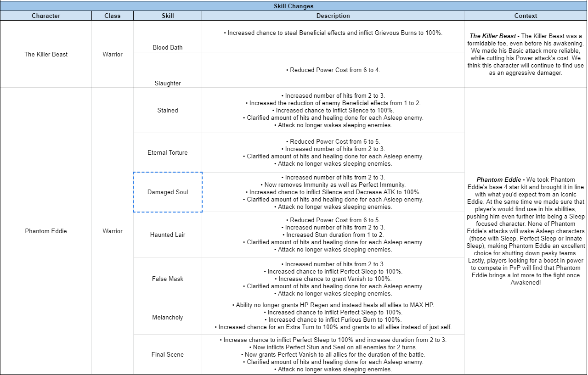Viewport: 588px width, 375px height.
Task: Click the Skill Changes title cell
Action: [x=294, y=6]
